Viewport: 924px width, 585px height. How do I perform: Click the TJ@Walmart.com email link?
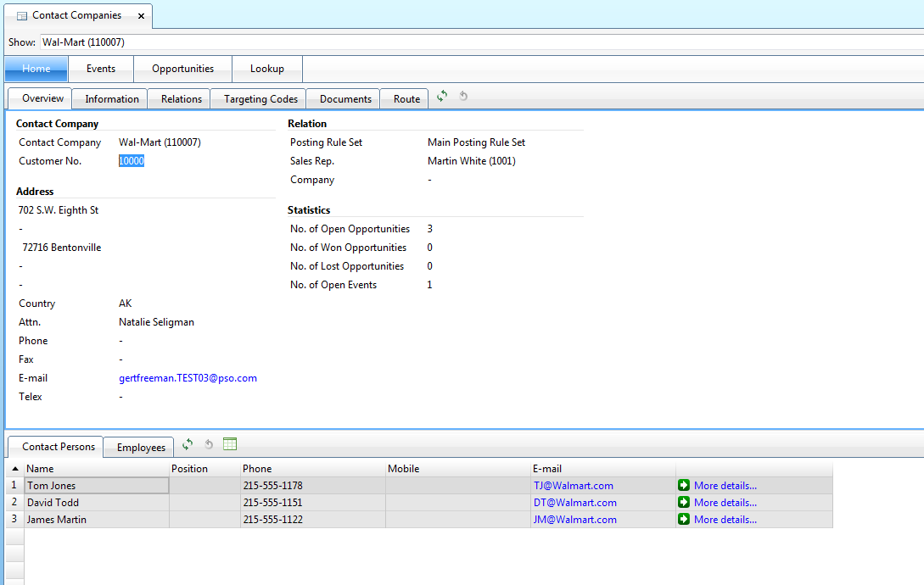pos(573,486)
